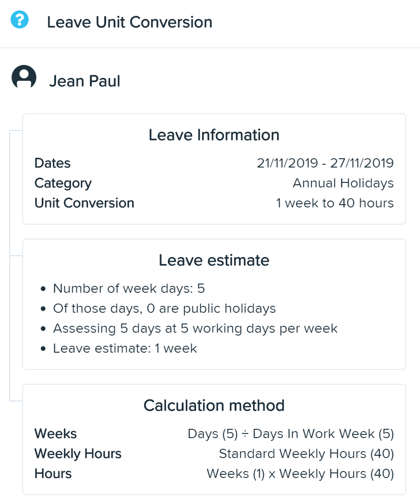Click the Leave Information heading
This screenshot has height=504, width=420.
point(214,135)
